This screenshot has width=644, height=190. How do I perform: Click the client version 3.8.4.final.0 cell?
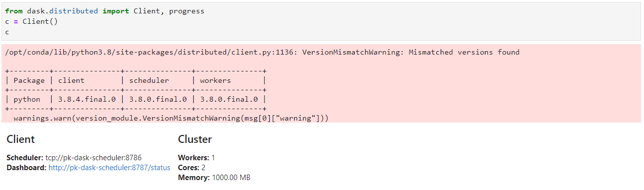[87, 99]
